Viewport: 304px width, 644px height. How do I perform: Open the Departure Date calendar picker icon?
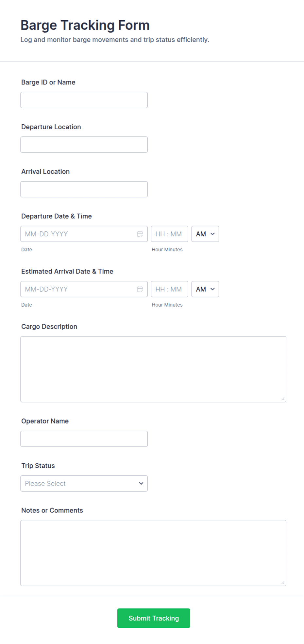click(x=140, y=234)
